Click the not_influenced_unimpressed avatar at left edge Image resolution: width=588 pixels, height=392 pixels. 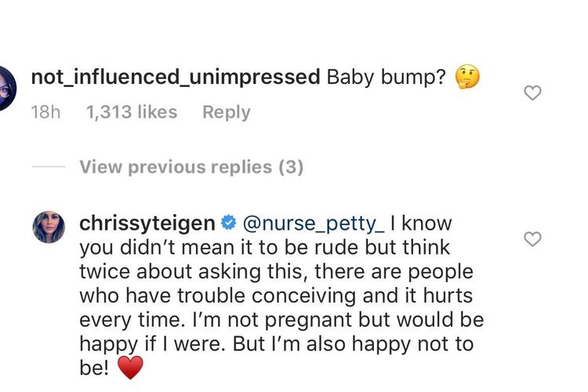coord(6,86)
